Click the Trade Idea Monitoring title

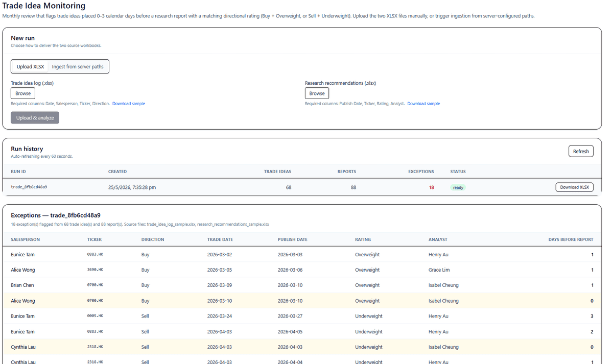pyautogui.click(x=44, y=6)
